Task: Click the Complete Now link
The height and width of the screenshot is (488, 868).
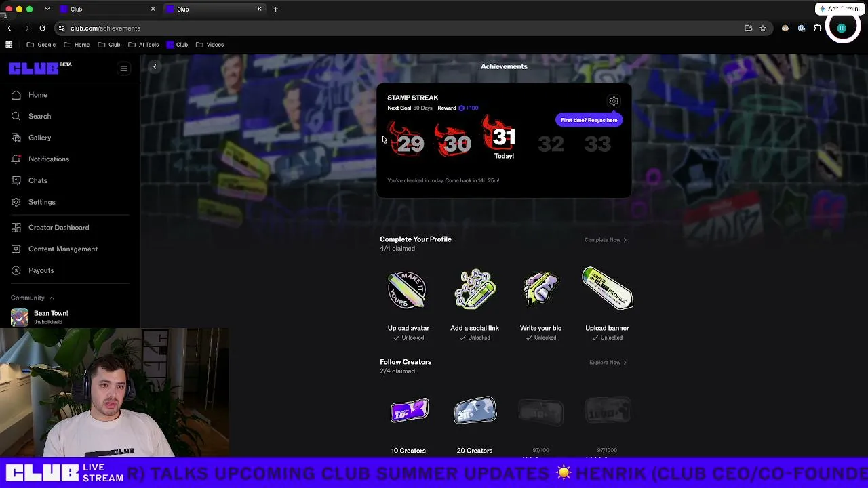Action: 605,240
